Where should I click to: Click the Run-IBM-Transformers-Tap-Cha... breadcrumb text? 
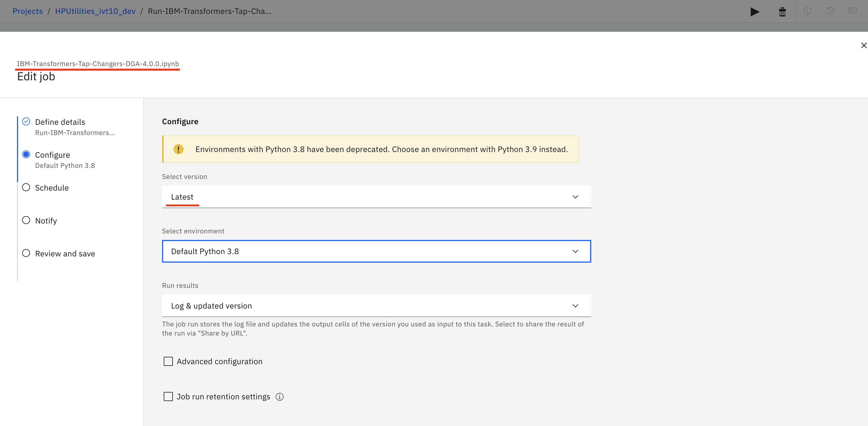(x=210, y=11)
